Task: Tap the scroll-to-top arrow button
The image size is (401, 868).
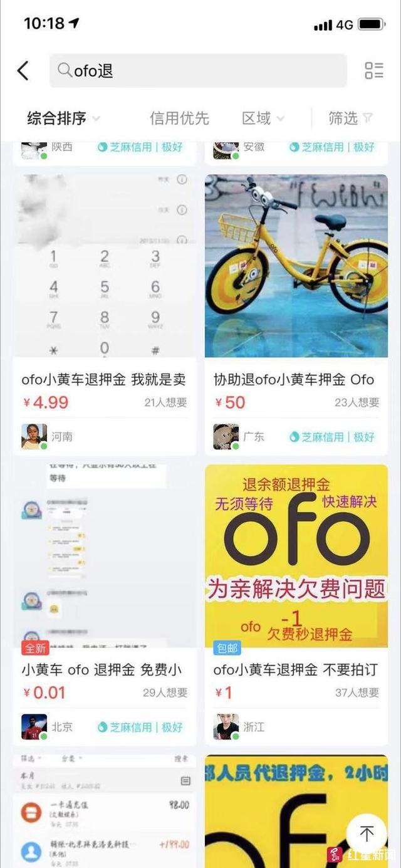Action: [367, 833]
